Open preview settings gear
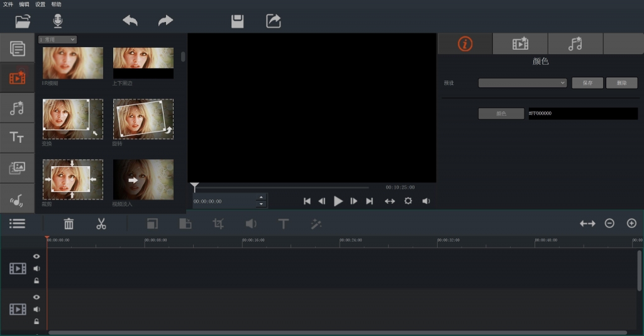The width and height of the screenshot is (644, 336). (408, 201)
